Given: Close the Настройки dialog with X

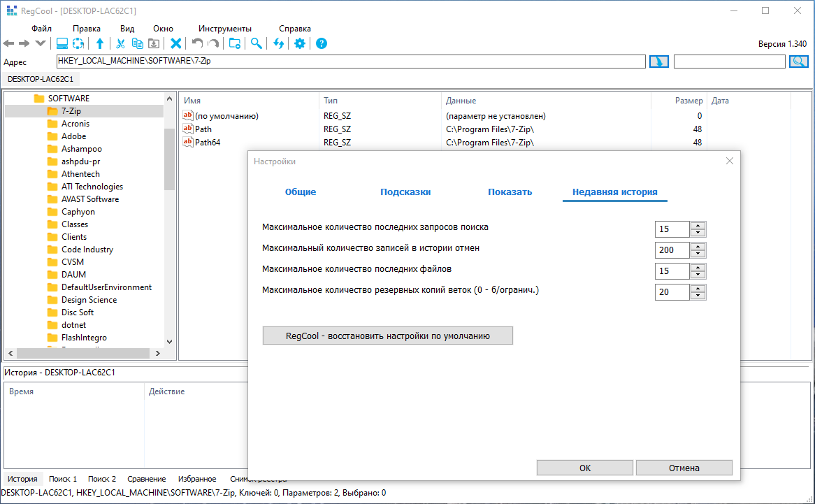Looking at the screenshot, I should [730, 161].
